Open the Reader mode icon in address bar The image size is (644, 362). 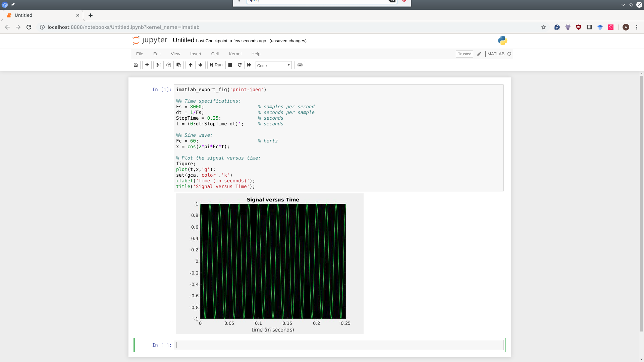coord(589,27)
